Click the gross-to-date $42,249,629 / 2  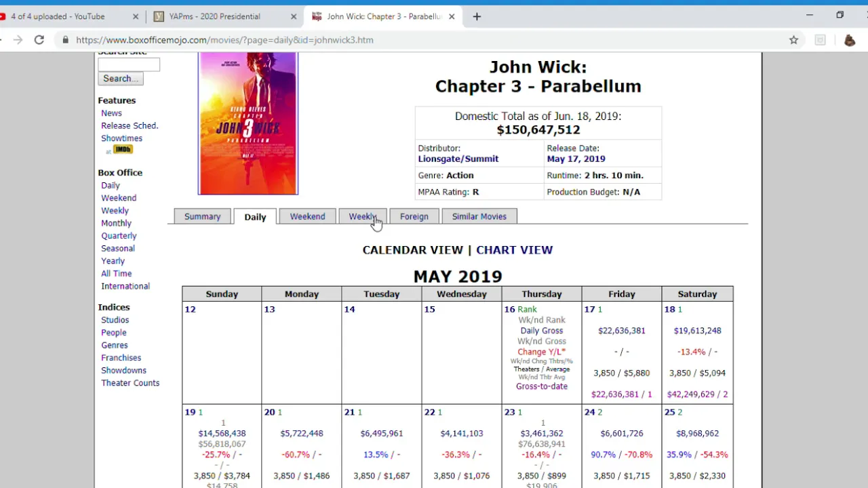coord(697,394)
